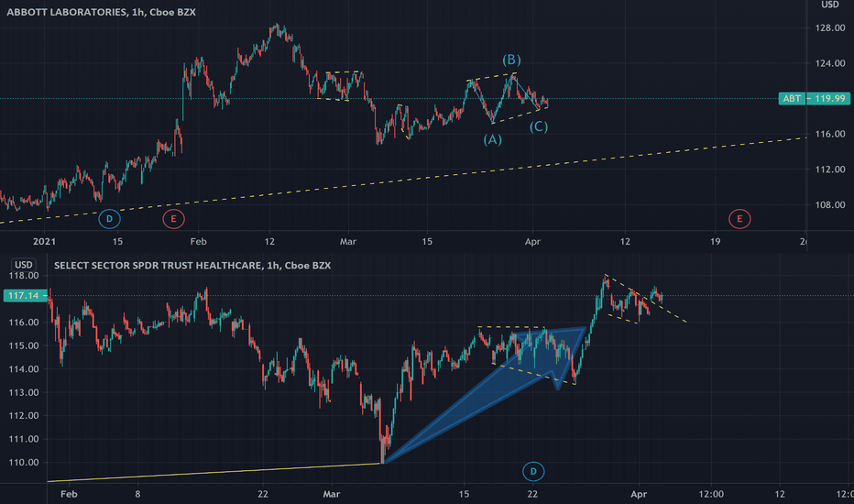Click the 117.14 current price label
854x504 pixels.
pos(24,295)
